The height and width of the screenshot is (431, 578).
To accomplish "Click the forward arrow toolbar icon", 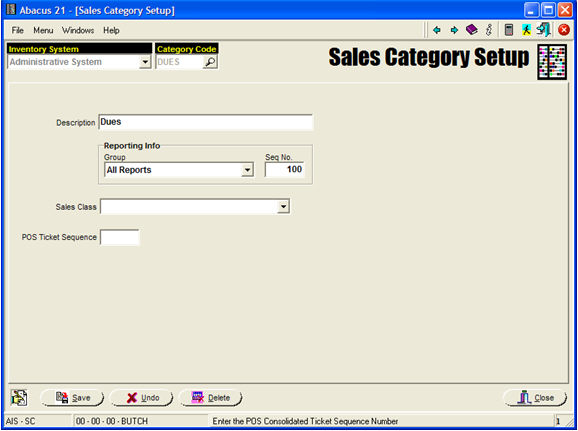I will 454,30.
